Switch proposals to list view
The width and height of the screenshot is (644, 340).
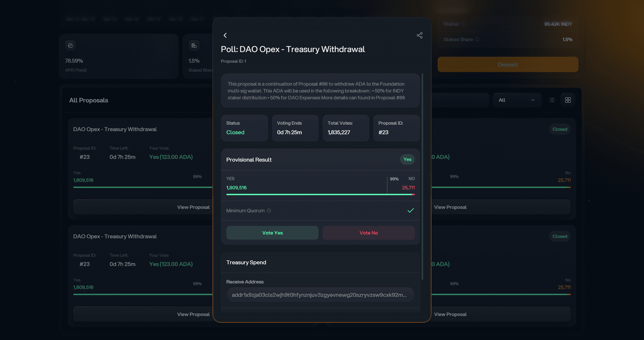tap(552, 100)
